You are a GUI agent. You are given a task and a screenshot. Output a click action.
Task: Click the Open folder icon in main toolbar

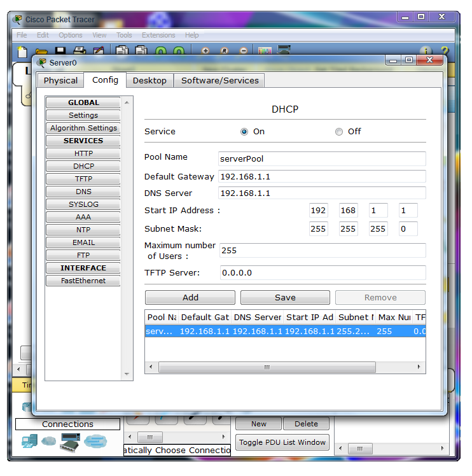pyautogui.click(x=41, y=51)
